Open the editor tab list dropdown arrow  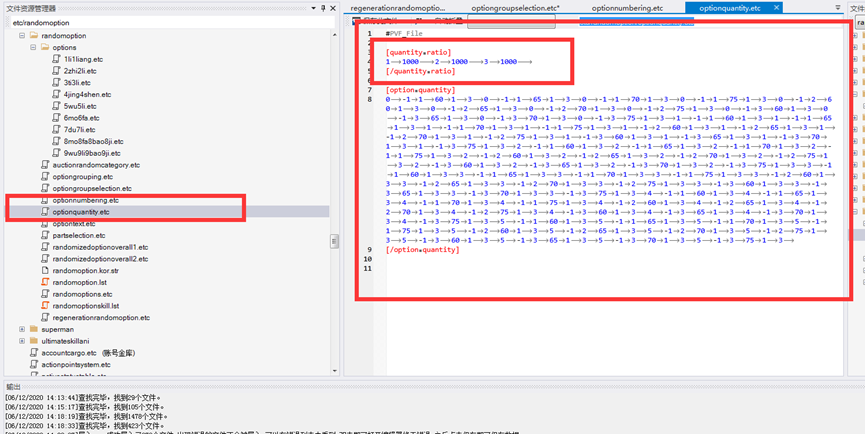pos(838,8)
